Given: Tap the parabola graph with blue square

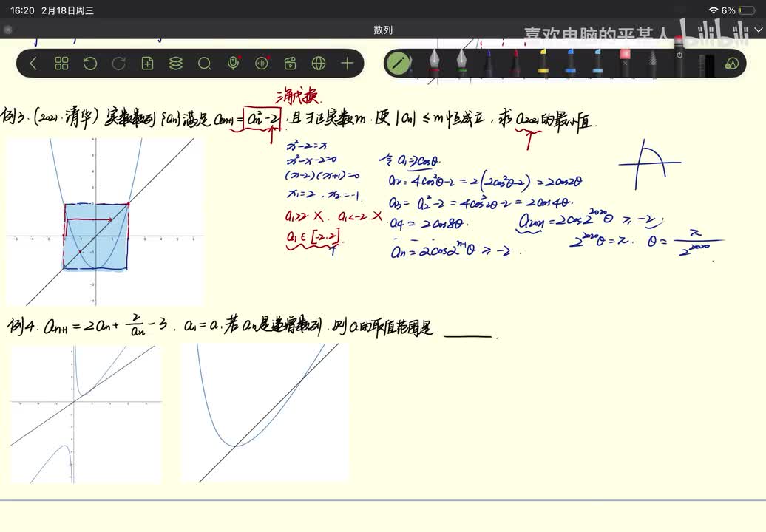Looking at the screenshot, I should coord(104,221).
